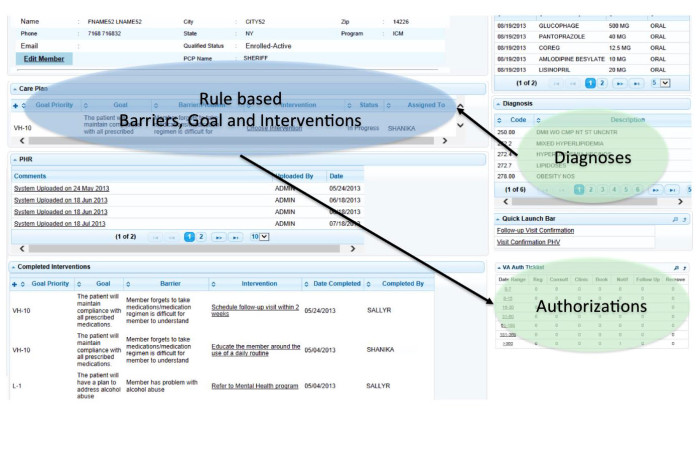Click the pin icon in VA Auth Ticklist
Screen dimensions: 700x449
tap(685, 268)
